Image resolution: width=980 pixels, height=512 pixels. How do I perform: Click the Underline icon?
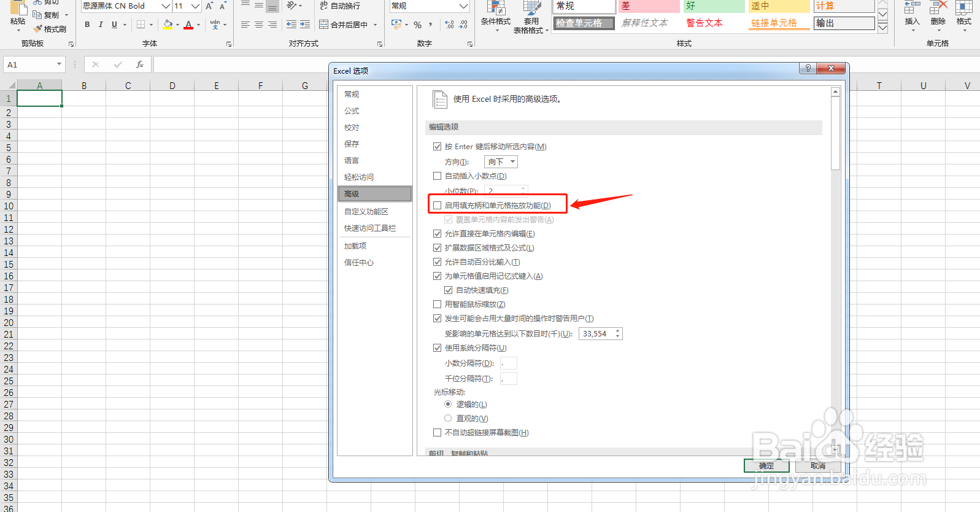coord(114,25)
